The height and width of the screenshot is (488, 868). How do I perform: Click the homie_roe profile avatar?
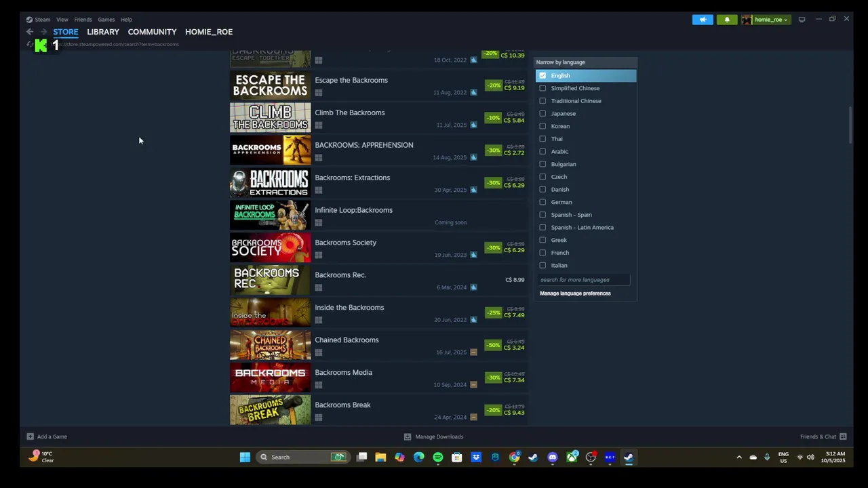747,20
